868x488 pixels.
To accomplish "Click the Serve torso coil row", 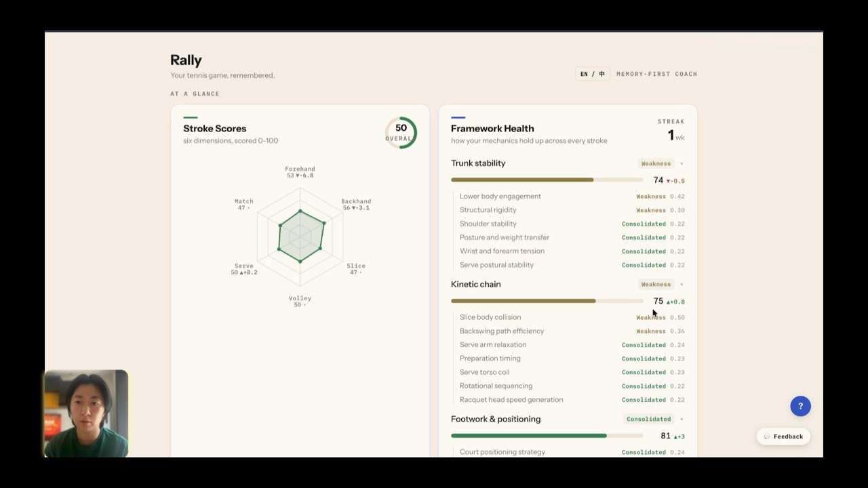I will 572,372.
